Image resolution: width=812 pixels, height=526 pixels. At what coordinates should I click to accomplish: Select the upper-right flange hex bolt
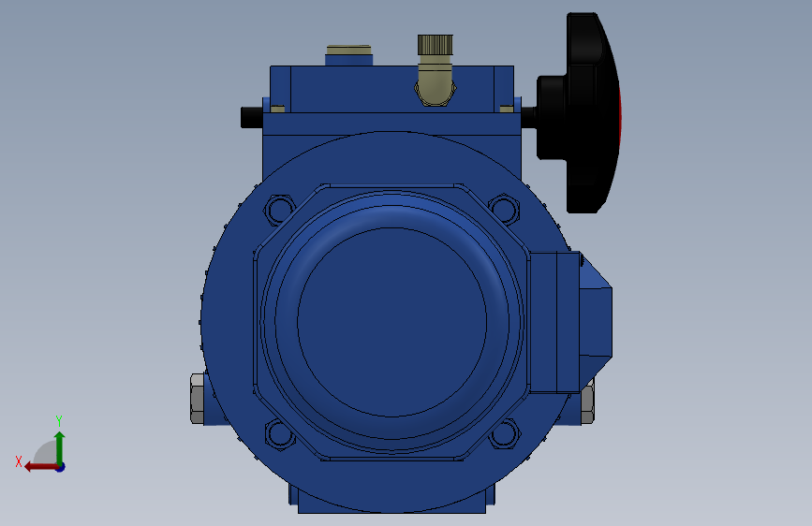point(504,209)
